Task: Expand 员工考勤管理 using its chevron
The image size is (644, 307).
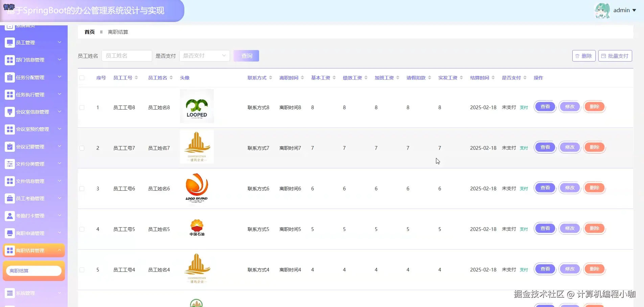Action: (60, 198)
